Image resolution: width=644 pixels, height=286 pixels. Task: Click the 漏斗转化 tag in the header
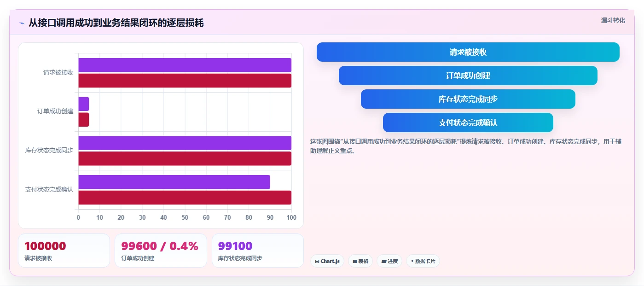[613, 20]
